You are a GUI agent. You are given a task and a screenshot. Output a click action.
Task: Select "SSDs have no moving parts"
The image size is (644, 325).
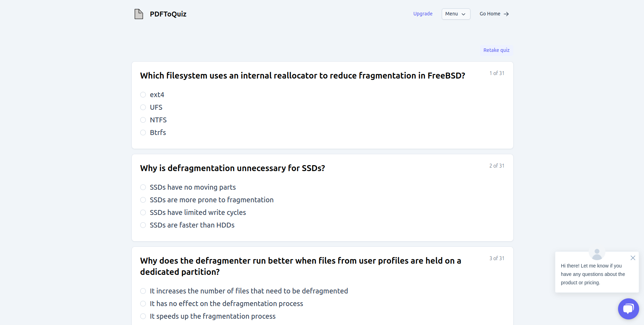(143, 187)
